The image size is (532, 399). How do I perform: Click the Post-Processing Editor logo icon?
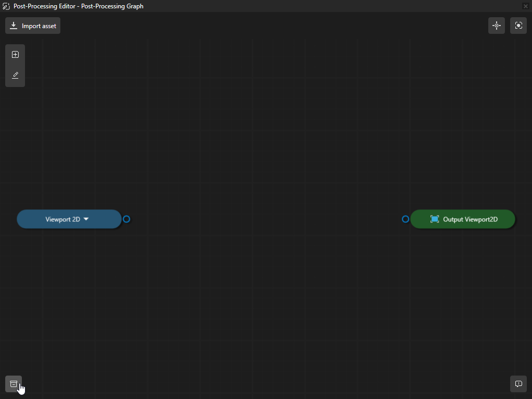coord(6,6)
